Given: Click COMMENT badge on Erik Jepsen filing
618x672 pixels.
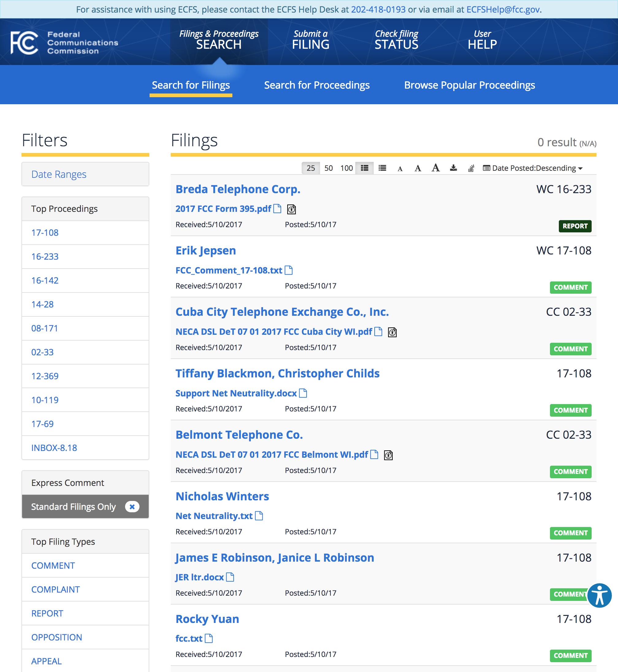Looking at the screenshot, I should (x=570, y=287).
